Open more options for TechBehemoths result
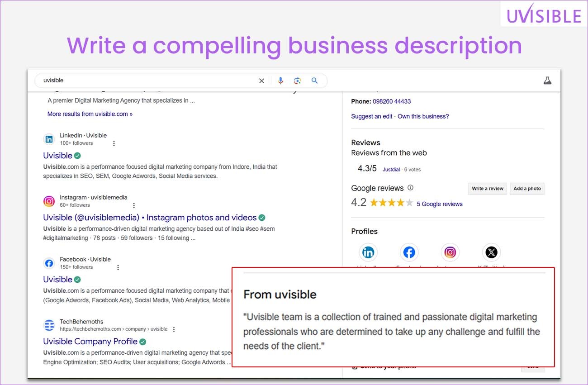The height and width of the screenshot is (385, 588). (174, 329)
